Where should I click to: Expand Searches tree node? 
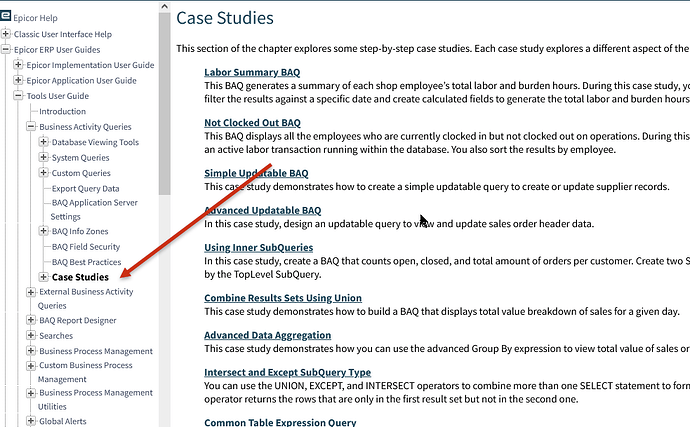31,335
